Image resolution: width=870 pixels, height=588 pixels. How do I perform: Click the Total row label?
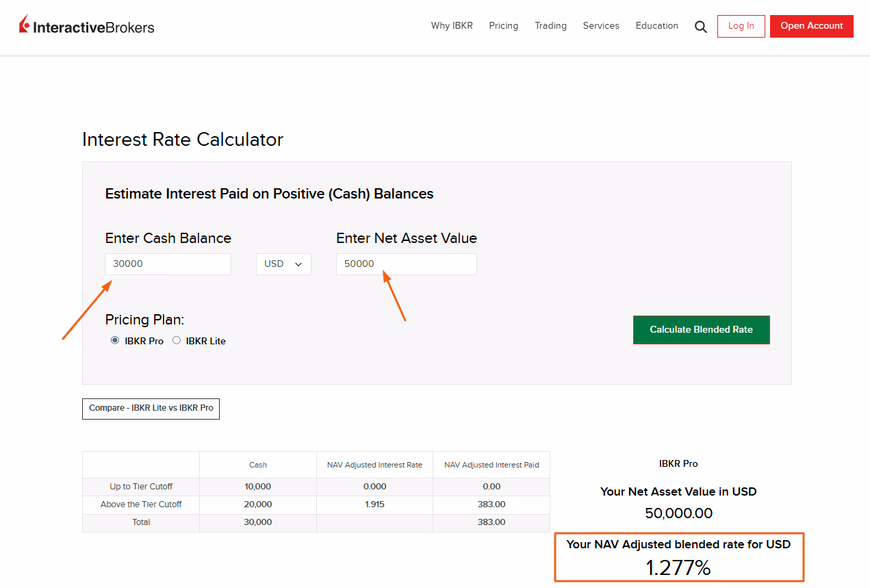(x=141, y=522)
